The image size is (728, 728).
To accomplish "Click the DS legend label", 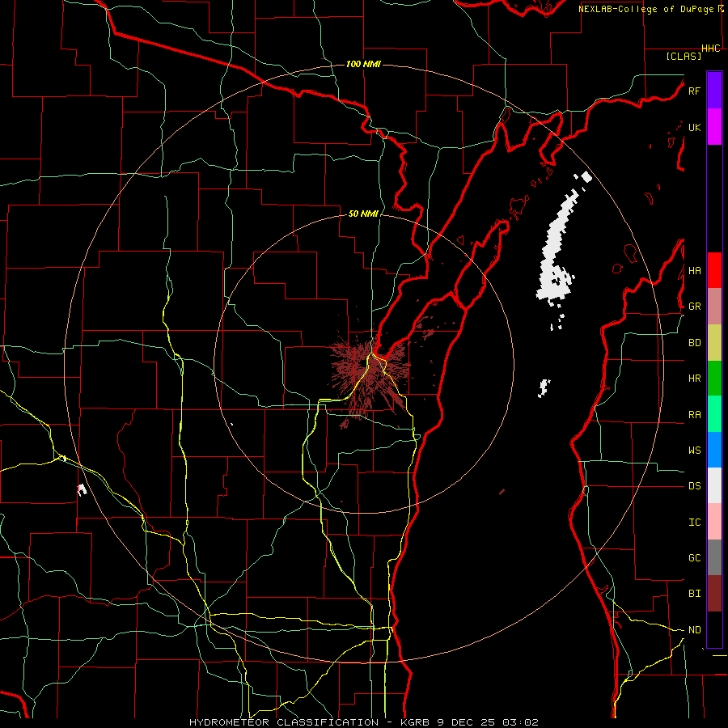I will [x=694, y=486].
